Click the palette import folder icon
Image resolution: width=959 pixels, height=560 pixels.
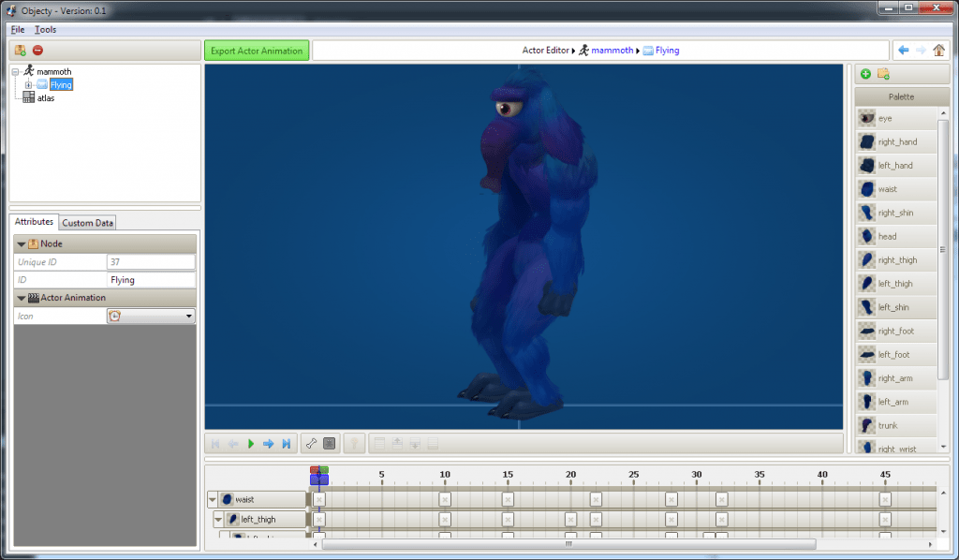[x=883, y=74]
